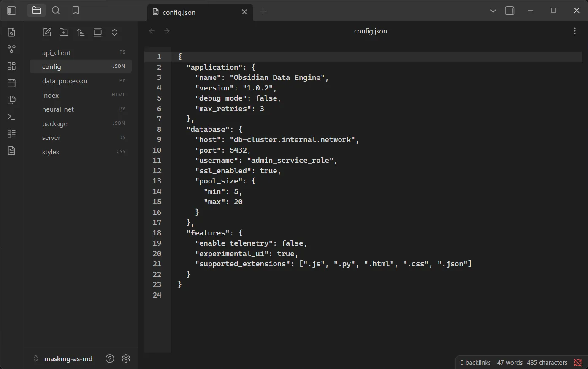Click the "enable_telemetry" key

click(234, 243)
